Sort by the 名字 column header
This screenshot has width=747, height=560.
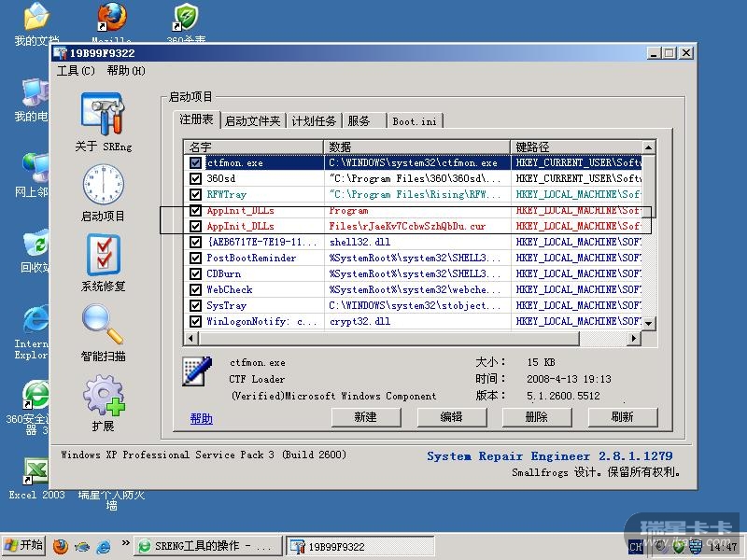click(x=254, y=147)
